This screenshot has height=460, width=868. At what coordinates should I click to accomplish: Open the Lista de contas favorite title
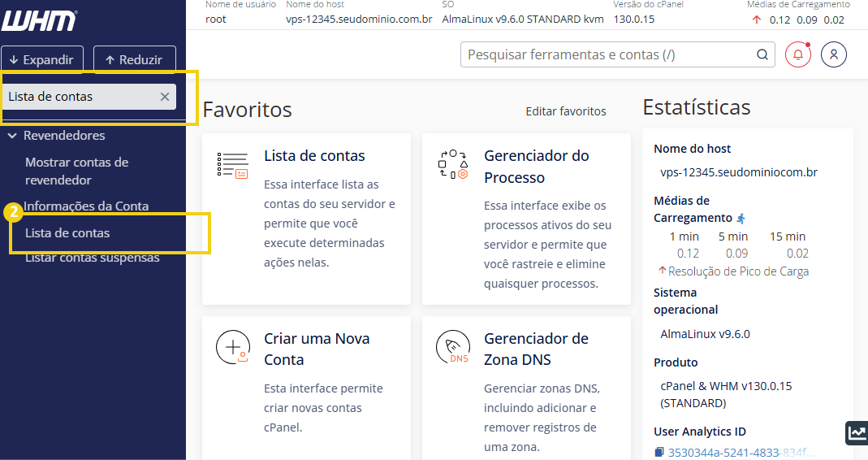[314, 156]
